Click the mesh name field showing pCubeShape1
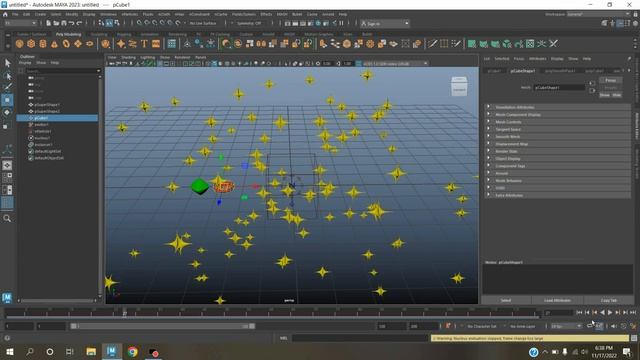 [559, 87]
